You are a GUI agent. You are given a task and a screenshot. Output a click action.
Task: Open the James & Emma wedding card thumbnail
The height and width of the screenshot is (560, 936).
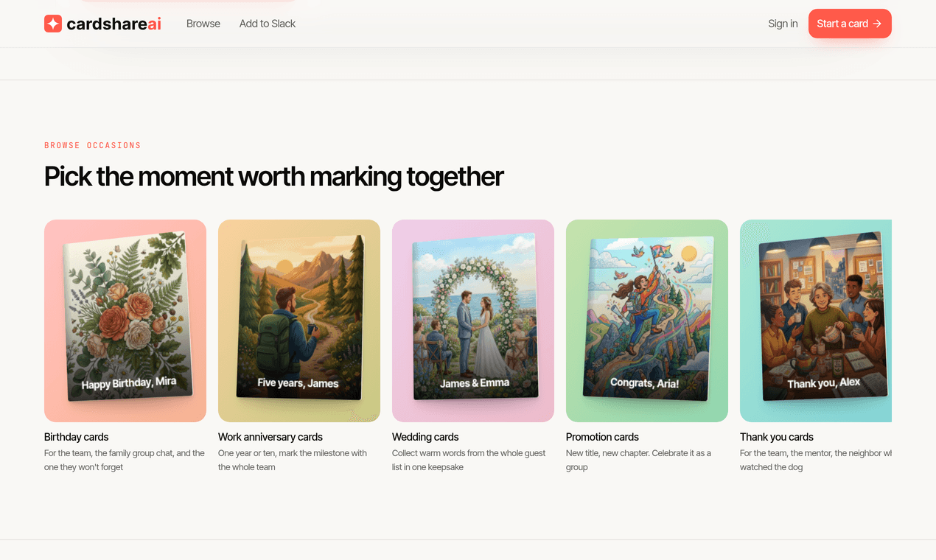pos(473,321)
